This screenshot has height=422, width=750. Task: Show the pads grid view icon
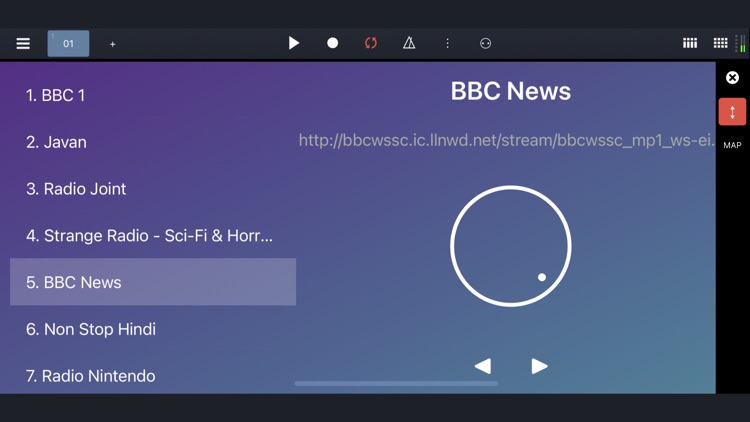point(720,43)
